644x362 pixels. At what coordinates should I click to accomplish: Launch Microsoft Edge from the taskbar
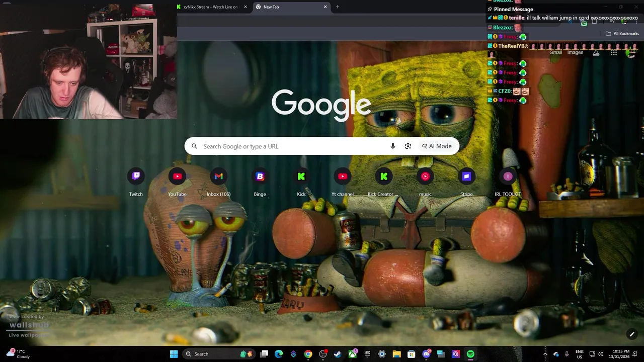(x=279, y=354)
